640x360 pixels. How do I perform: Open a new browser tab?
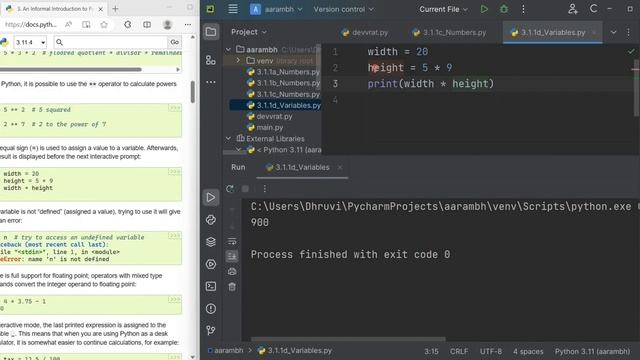pyautogui.click(x=115, y=9)
